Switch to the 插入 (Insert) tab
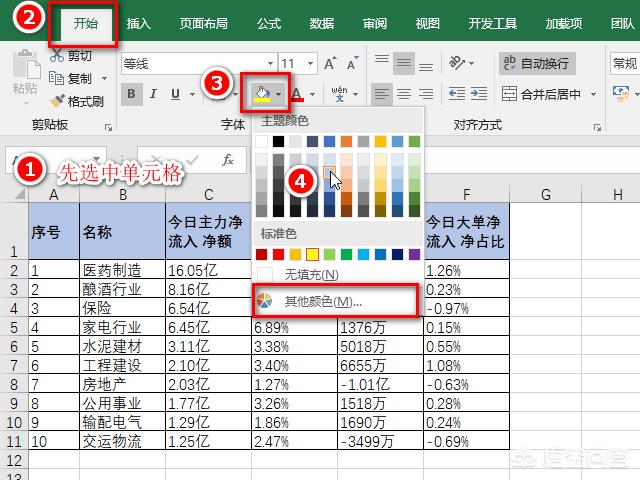 click(138, 24)
